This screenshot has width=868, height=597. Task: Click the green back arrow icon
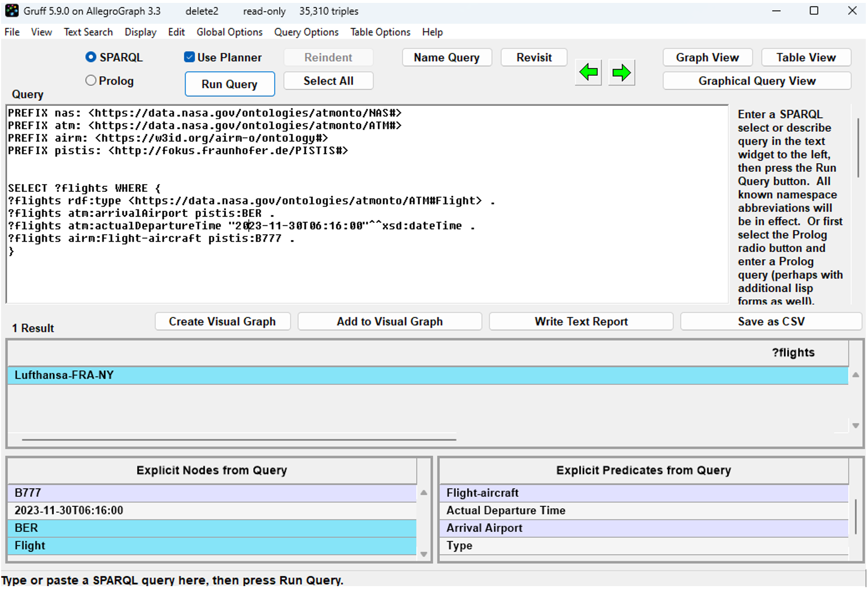tap(588, 72)
